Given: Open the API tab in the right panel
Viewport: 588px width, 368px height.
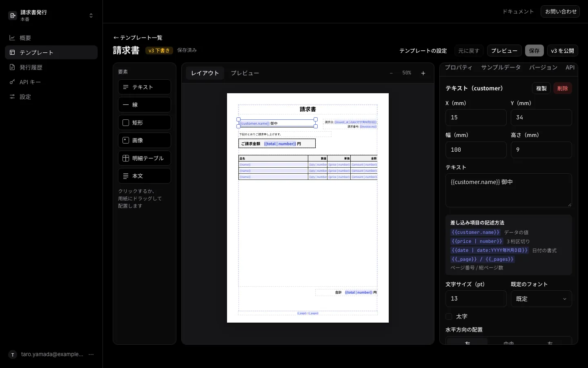Looking at the screenshot, I should click(570, 67).
